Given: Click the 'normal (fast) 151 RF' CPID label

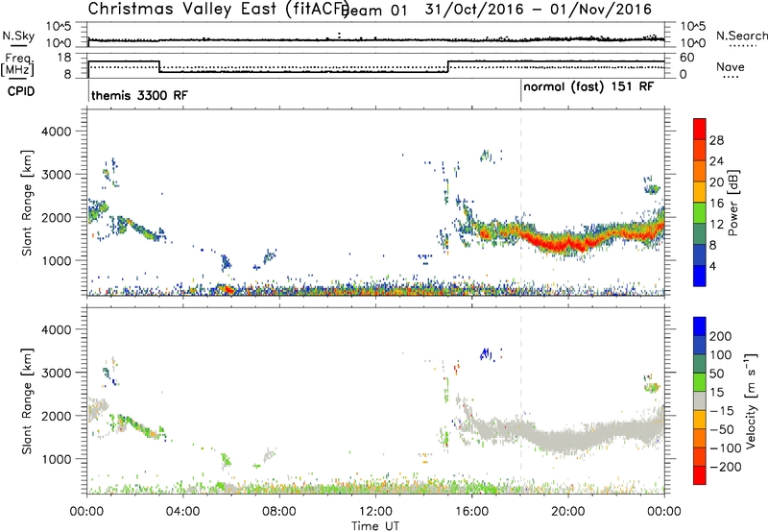Looking at the screenshot, I should [588, 87].
